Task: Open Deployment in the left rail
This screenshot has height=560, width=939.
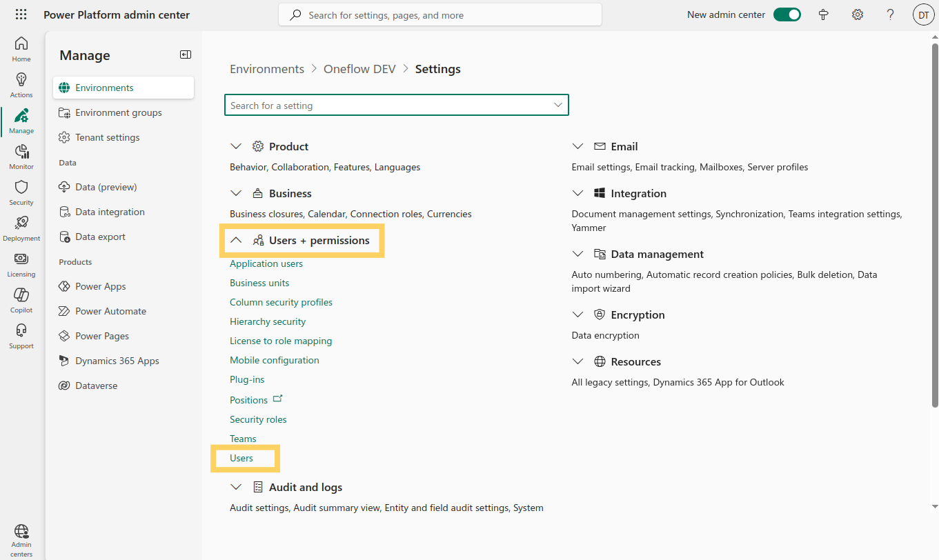Action: (x=21, y=228)
